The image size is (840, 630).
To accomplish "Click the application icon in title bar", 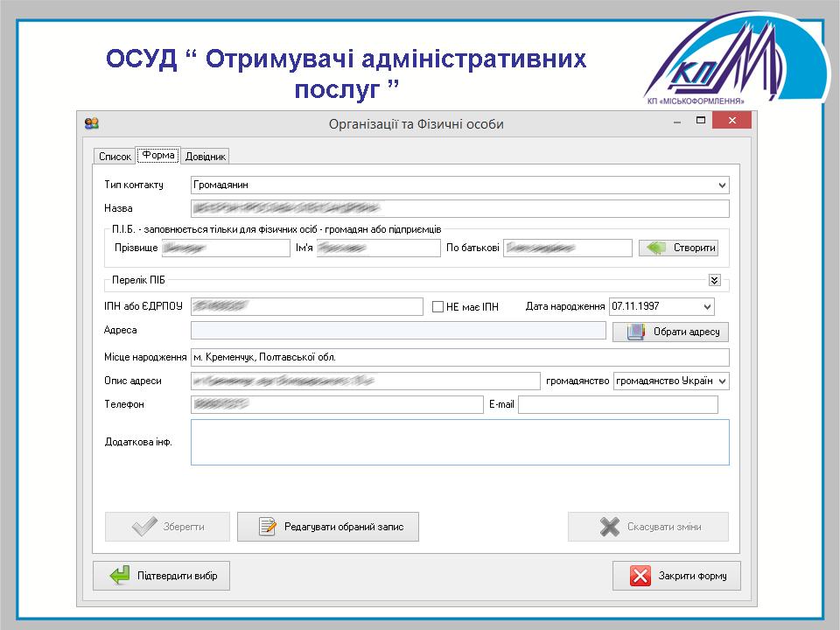I will [x=92, y=123].
